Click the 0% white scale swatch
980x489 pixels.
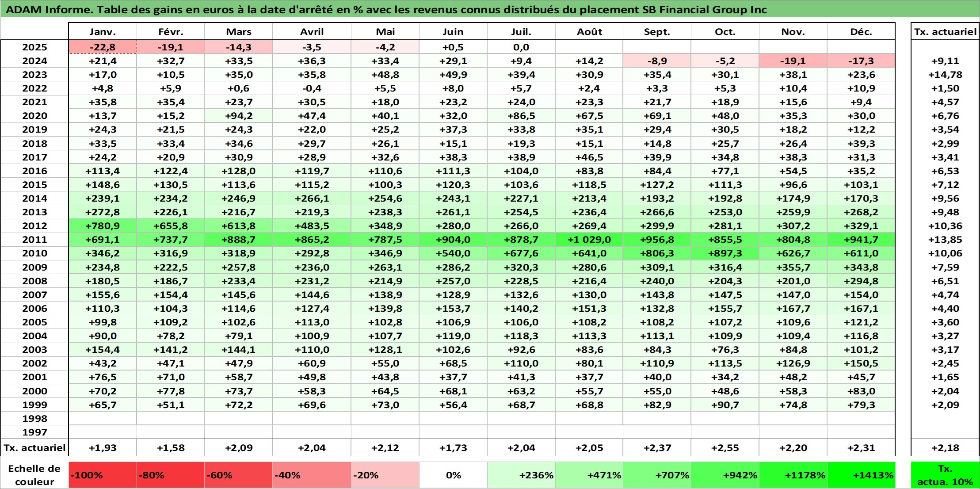(x=453, y=475)
